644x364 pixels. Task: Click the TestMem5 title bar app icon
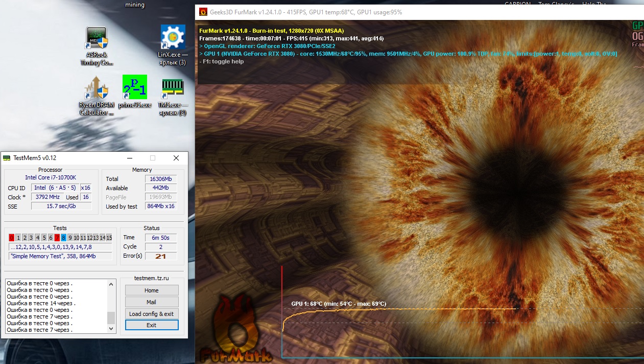coord(7,158)
